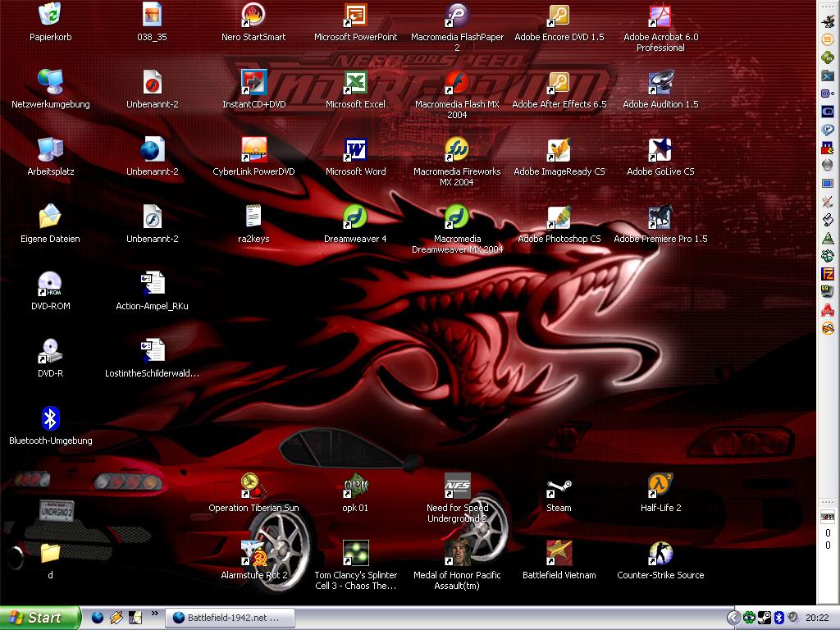Launch Macromedia Fireworks MX 2004

(x=457, y=149)
